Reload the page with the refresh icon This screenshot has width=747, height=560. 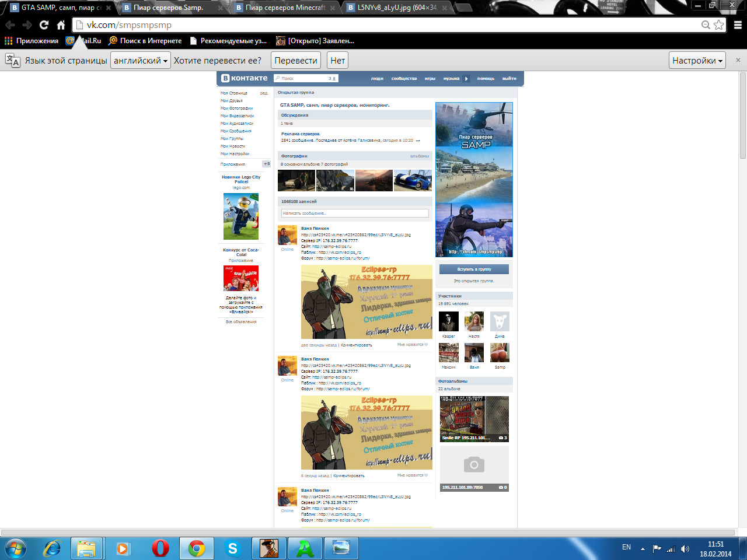[x=44, y=25]
